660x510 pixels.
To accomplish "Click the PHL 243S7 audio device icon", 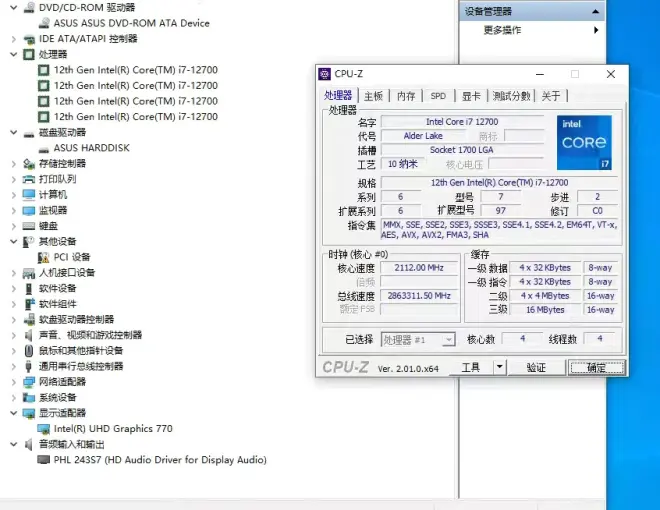I will [x=44, y=460].
